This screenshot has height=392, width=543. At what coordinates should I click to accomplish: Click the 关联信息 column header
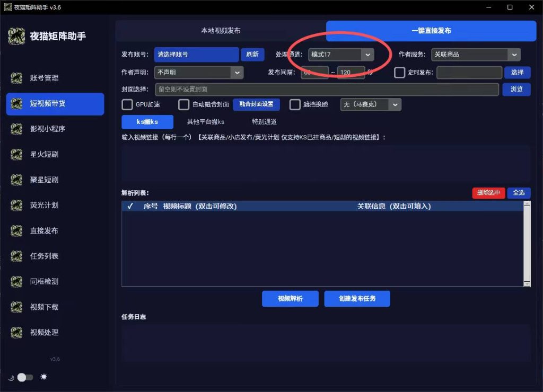394,206
